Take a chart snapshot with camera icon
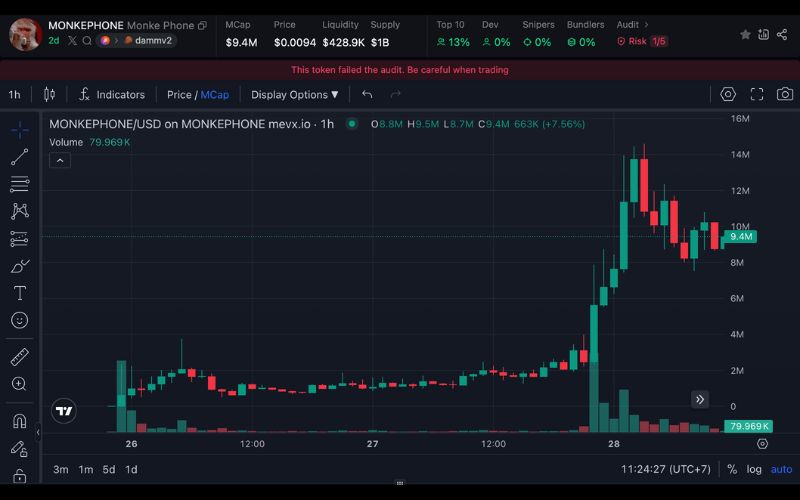This screenshot has height=500, width=800. coord(785,94)
